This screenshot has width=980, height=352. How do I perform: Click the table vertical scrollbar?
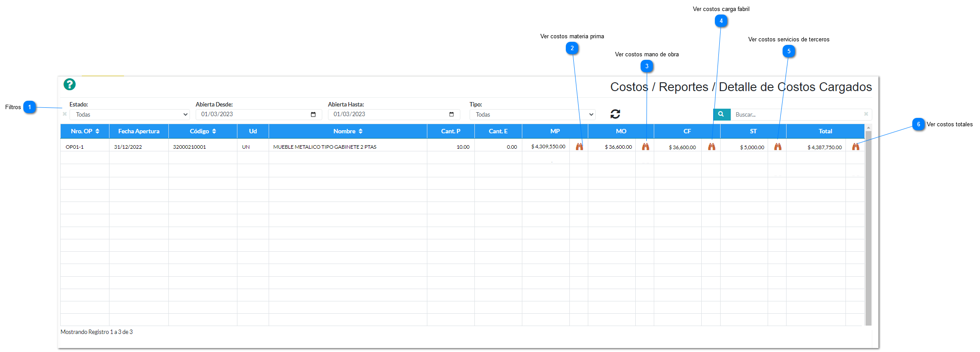click(868, 228)
